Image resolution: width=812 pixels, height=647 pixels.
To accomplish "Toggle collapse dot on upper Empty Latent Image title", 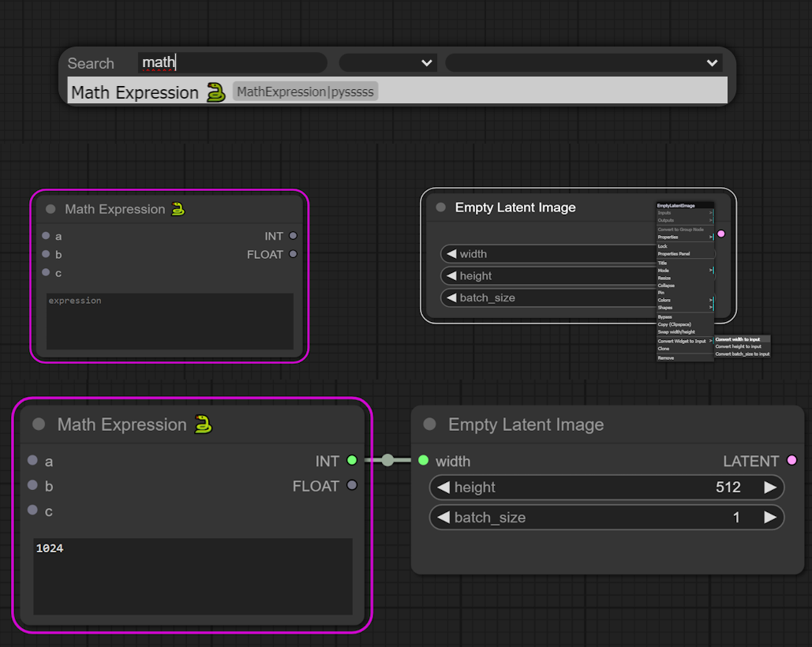I will click(440, 208).
